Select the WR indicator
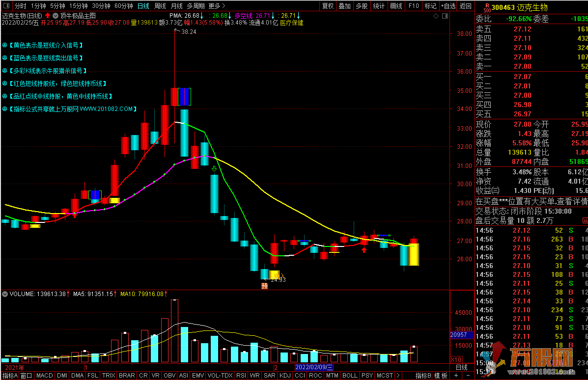Image resolution: width=588 pixels, height=380 pixels. [254, 376]
